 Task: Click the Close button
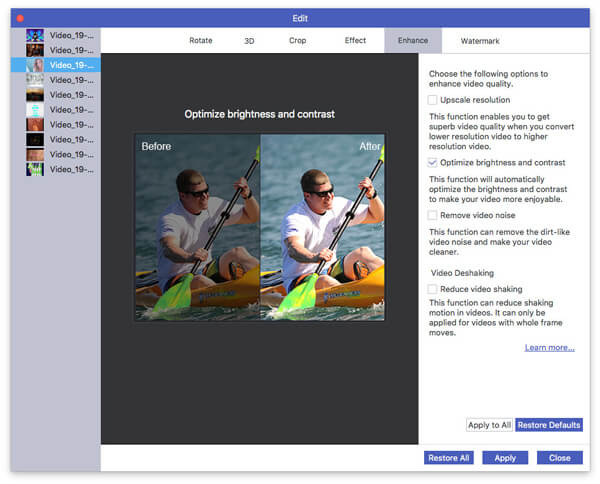[559, 458]
